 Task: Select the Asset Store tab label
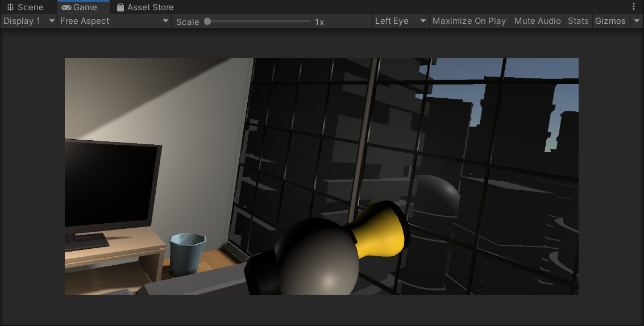click(150, 7)
